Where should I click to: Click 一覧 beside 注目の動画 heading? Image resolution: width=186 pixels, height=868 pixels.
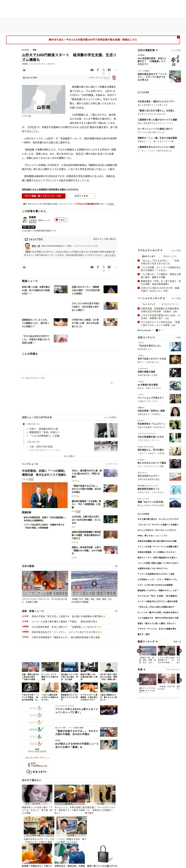[x=115, y=566]
